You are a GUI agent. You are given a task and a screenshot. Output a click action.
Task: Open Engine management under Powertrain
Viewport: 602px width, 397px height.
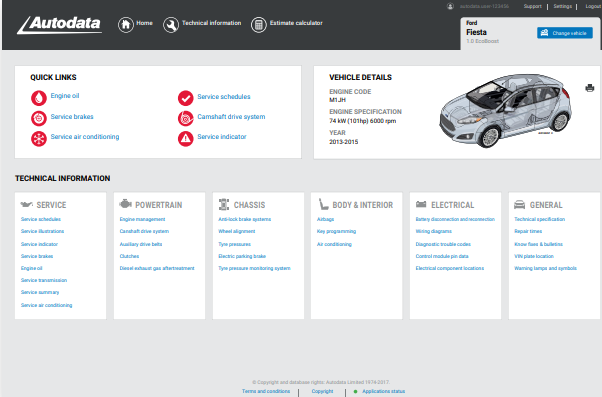pyautogui.click(x=142, y=219)
